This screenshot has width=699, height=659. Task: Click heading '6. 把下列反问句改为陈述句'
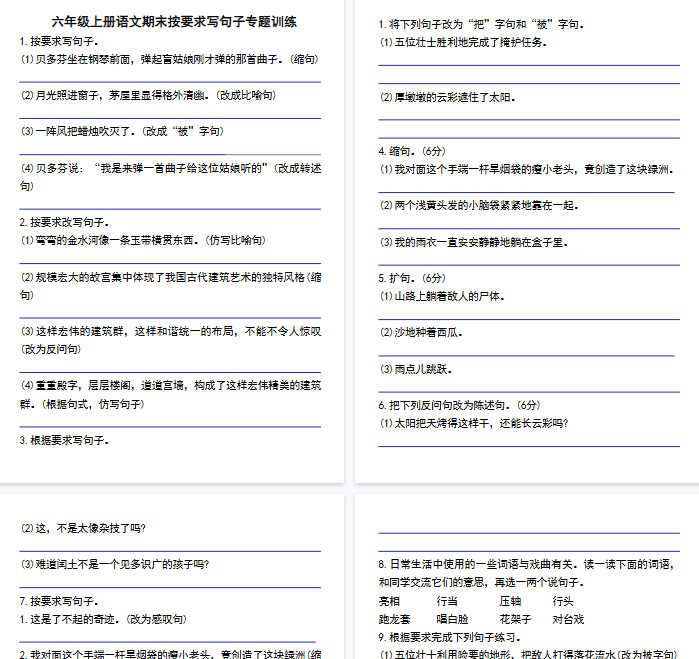click(459, 405)
